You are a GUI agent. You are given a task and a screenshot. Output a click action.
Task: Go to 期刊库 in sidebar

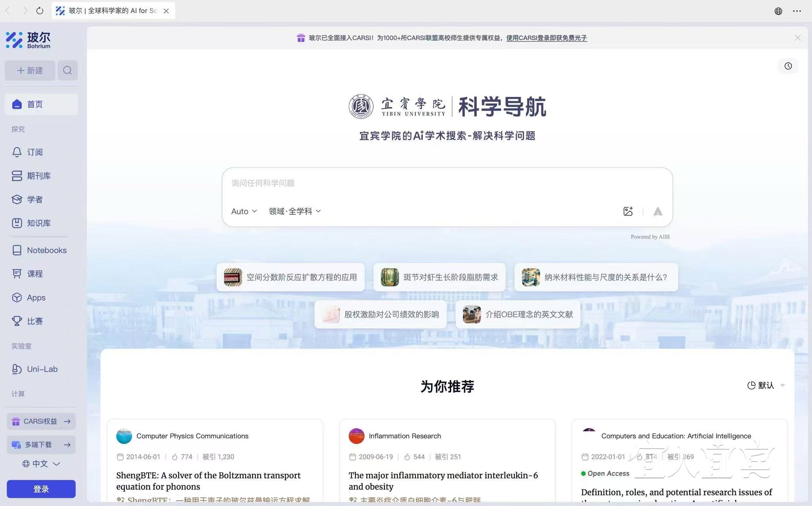click(x=38, y=176)
